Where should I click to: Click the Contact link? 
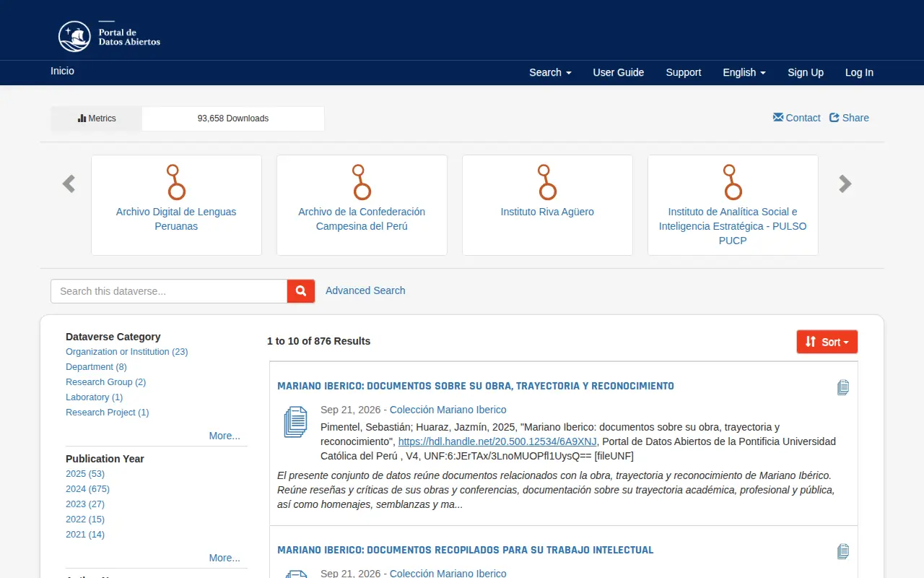point(797,118)
